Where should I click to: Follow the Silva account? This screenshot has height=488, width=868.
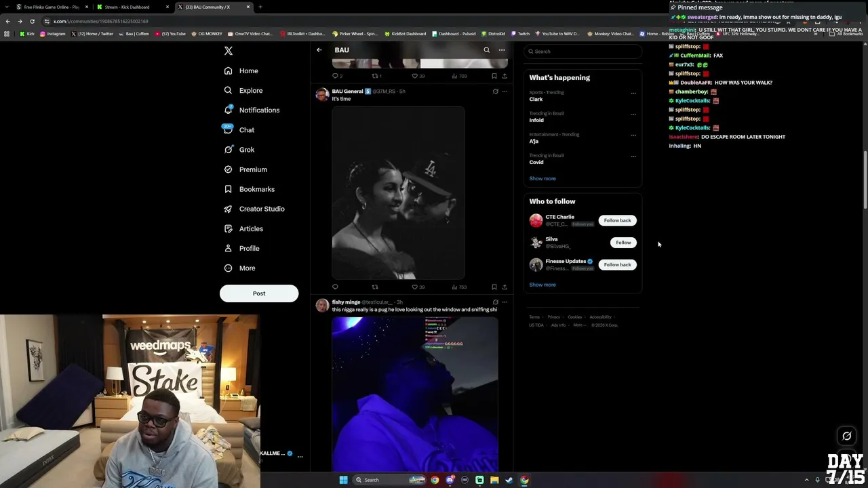click(623, 243)
